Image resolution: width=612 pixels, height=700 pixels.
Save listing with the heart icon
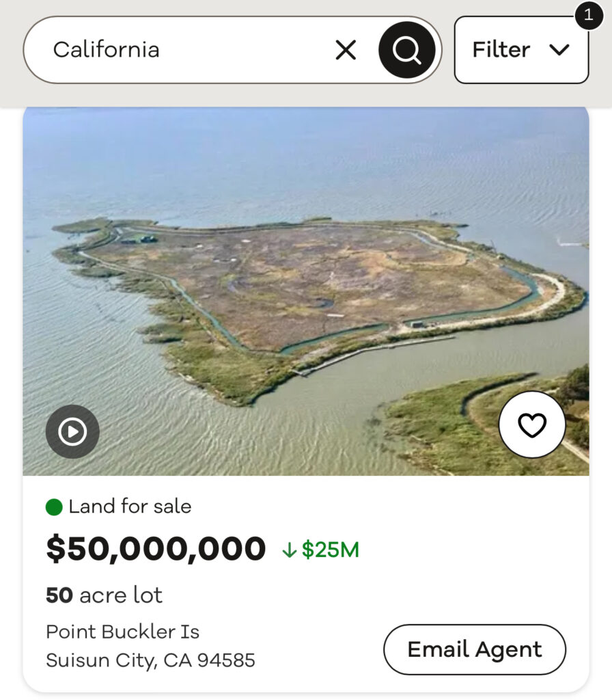coord(532,425)
